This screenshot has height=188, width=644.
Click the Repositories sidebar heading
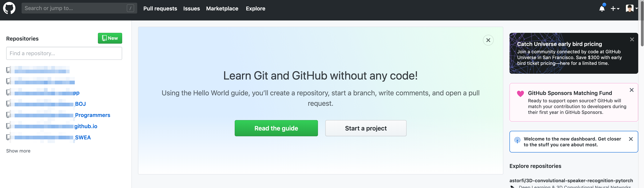point(22,39)
